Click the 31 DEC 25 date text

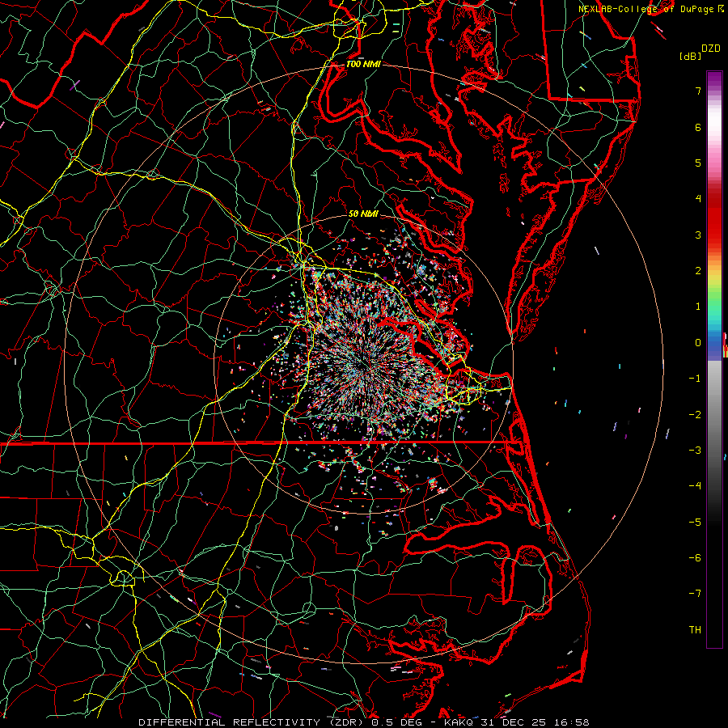click(511, 722)
